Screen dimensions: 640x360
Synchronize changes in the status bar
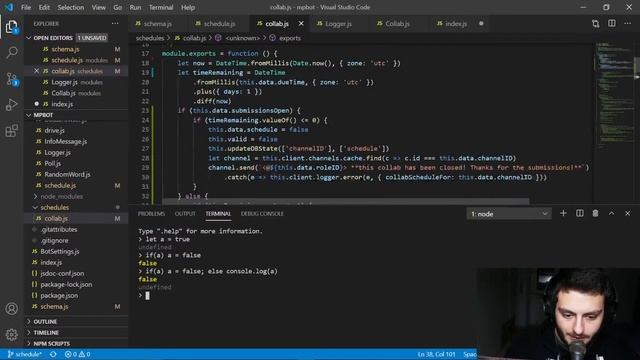pyautogui.click(x=53, y=354)
